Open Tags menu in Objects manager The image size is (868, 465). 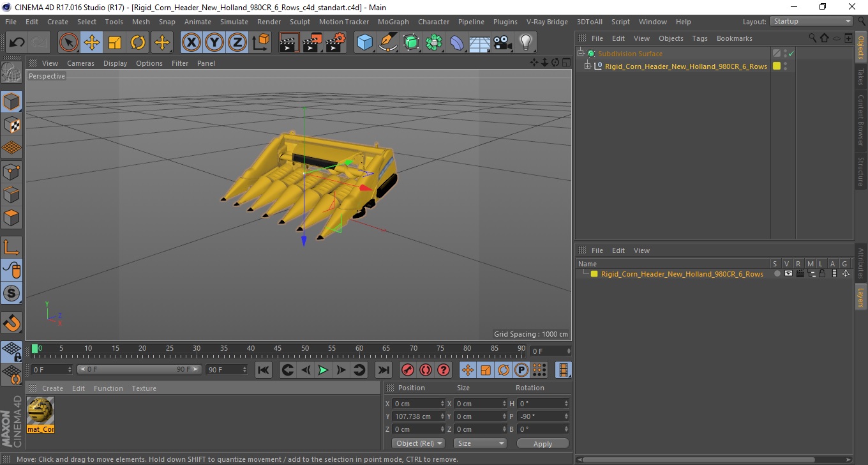click(700, 38)
